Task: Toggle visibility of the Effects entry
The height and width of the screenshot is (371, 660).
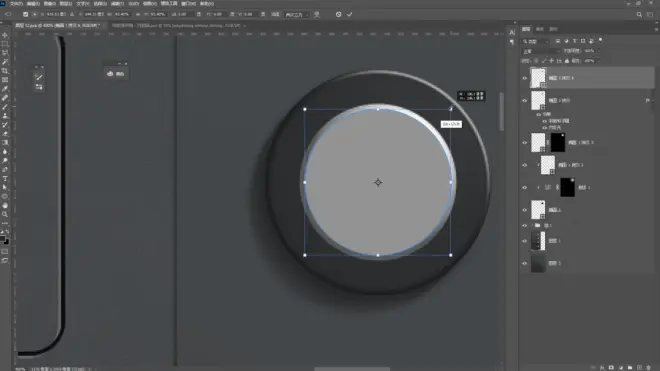Action: (x=539, y=114)
